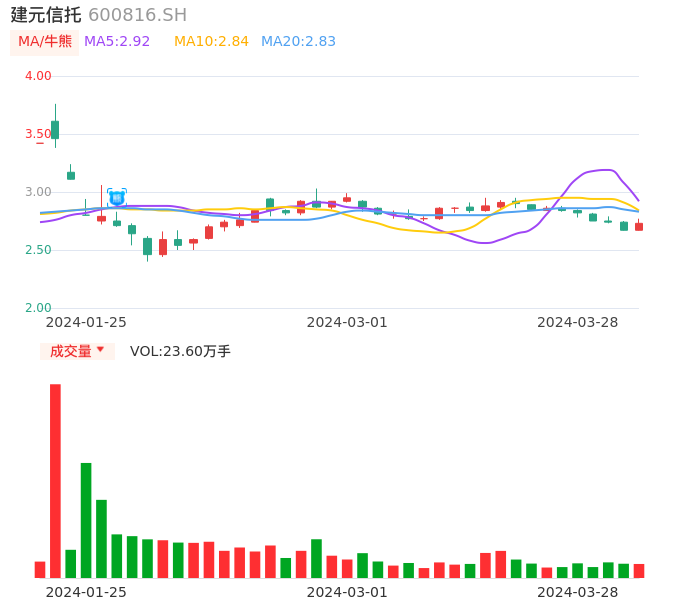Click the blue bear marker icon on the chart

point(117,198)
